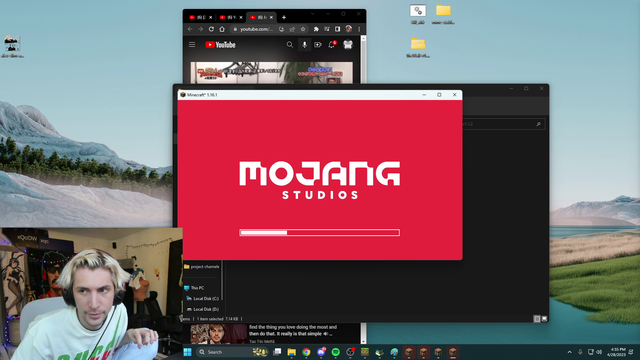Viewport: 640px width, 360px height.
Task: Switch Explorer to large icons view
Action: 544,319
